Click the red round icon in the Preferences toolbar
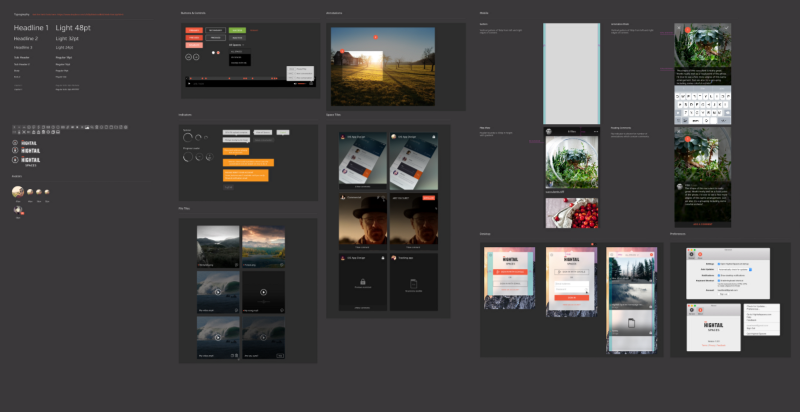 click(x=700, y=254)
